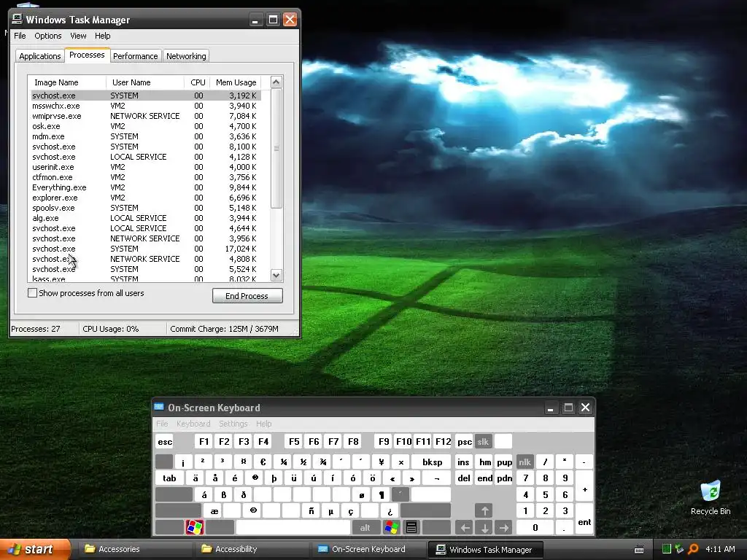The image size is (747, 560).
Task: Sort by User Name column header
Action: pos(145,82)
